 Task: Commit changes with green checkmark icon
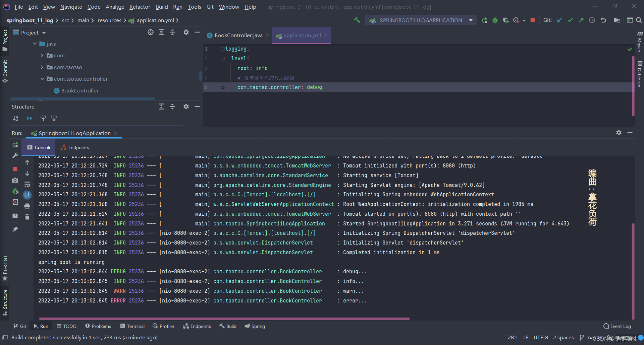(570, 20)
